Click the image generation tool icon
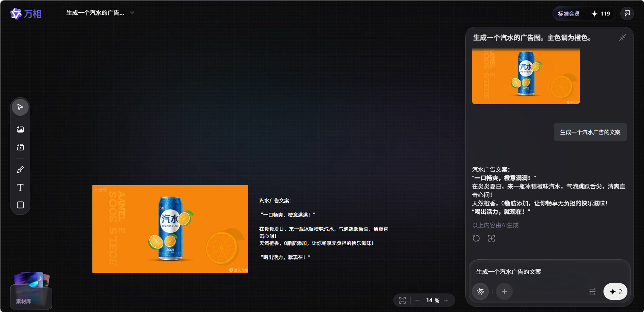 tap(20, 130)
